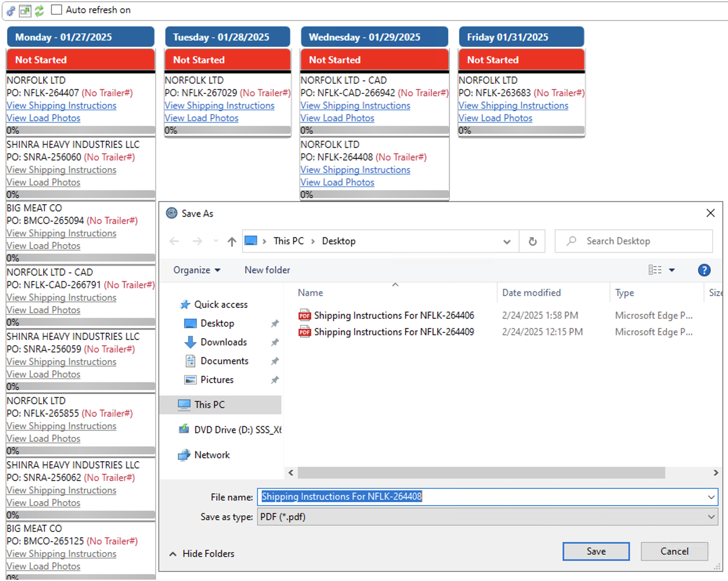Click New folder in the dialog toolbar
This screenshot has width=728, height=581.
point(267,270)
